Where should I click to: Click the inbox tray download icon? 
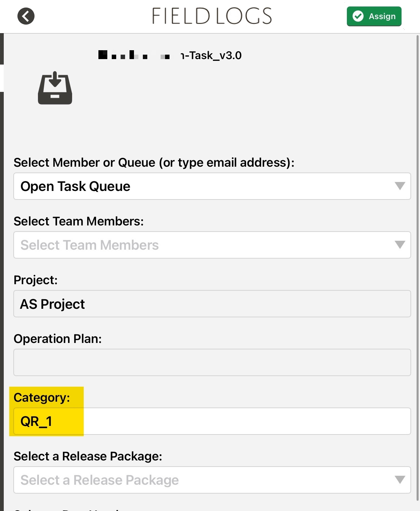[x=55, y=88]
